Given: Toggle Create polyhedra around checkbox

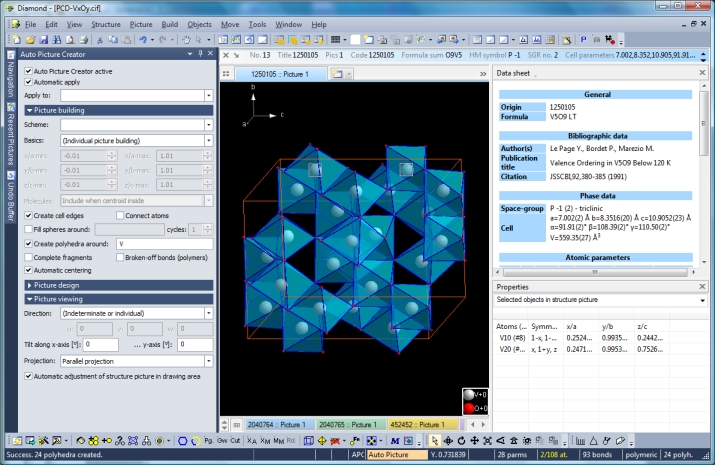Looking at the screenshot, I should coord(28,244).
